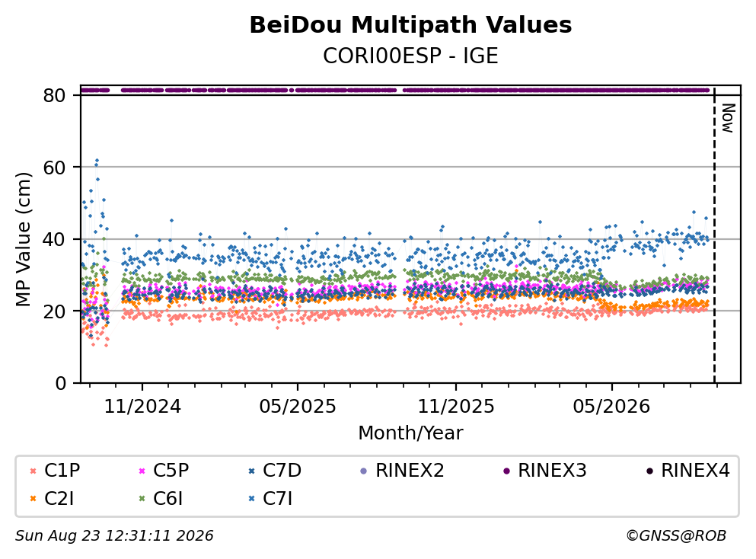
Task: Click the 80 y-axis tick label
Action: click(x=55, y=95)
